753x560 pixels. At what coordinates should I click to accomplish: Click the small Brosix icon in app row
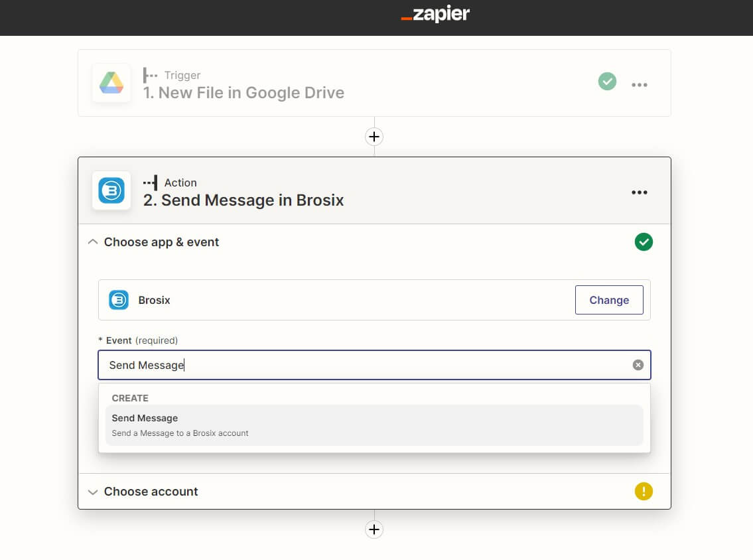(x=119, y=300)
